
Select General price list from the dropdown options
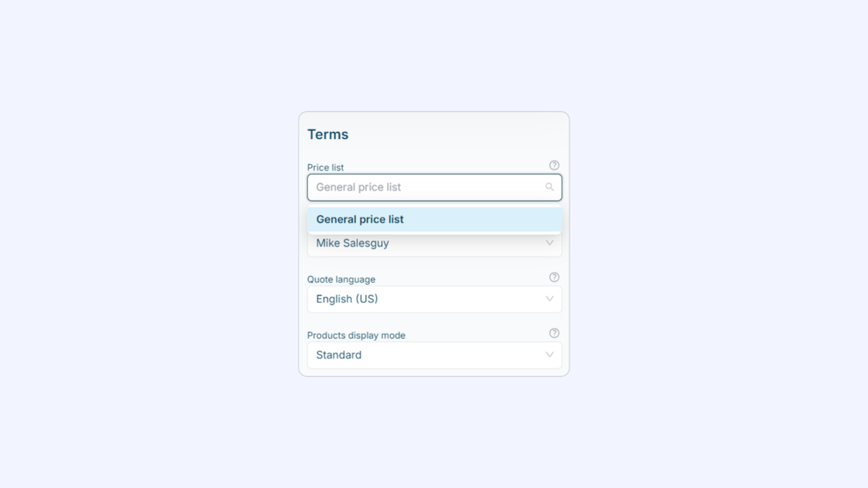coord(435,219)
